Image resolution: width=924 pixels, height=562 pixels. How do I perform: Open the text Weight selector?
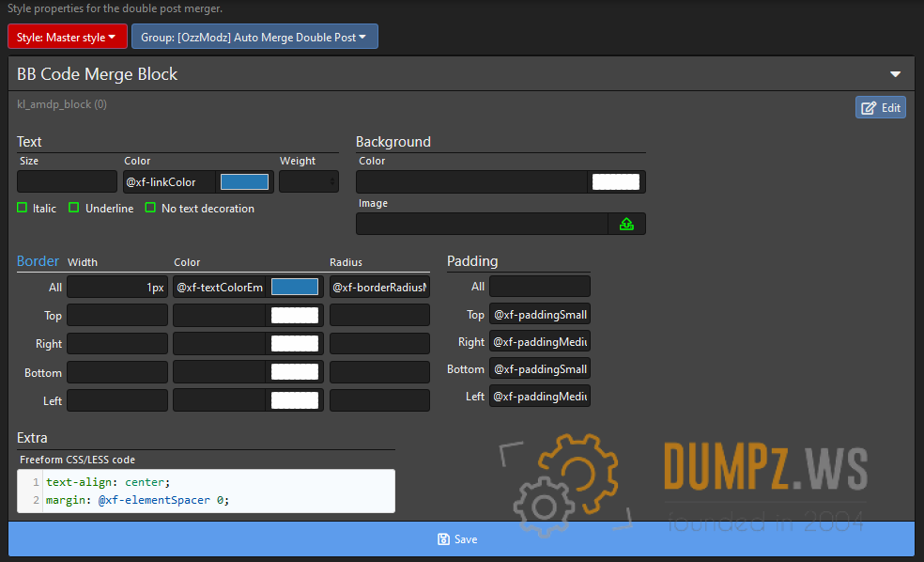pyautogui.click(x=308, y=182)
